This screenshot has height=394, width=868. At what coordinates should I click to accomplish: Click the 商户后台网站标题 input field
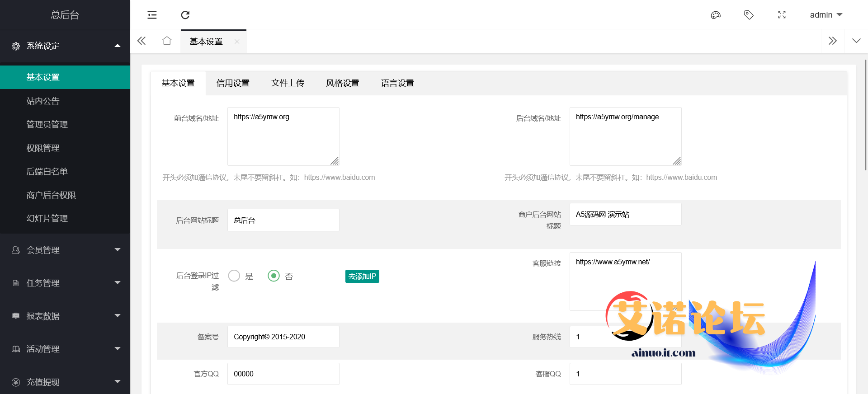626,214
